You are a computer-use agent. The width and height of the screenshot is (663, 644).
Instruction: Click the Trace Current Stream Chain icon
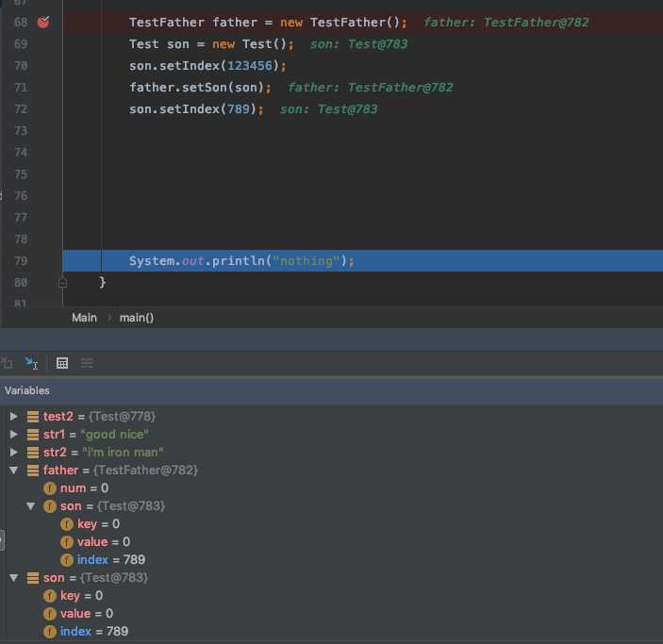click(87, 363)
